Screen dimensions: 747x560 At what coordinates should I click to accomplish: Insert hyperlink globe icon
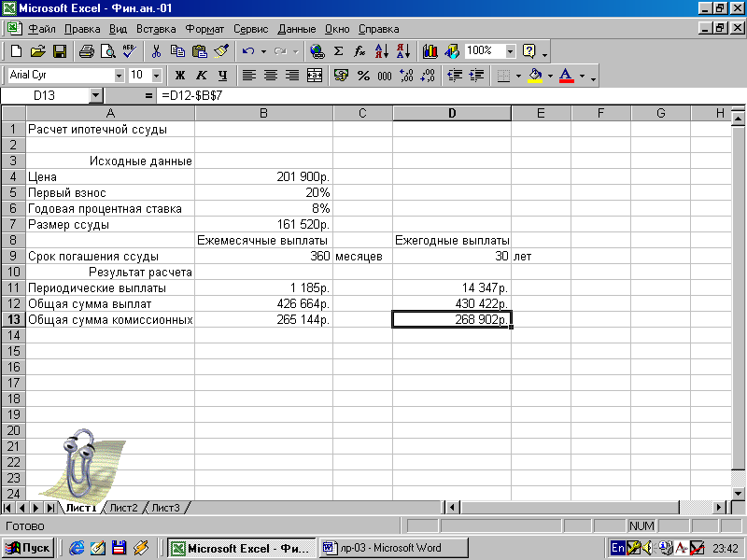(x=317, y=51)
